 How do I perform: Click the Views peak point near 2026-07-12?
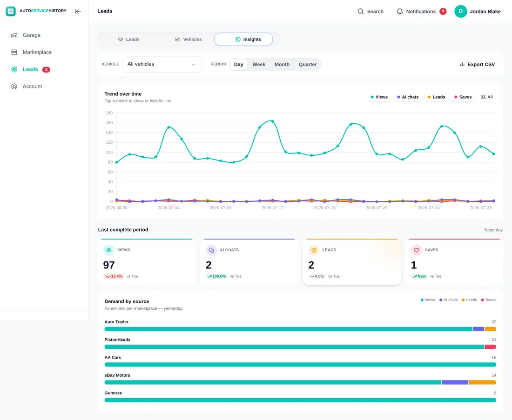(273, 121)
